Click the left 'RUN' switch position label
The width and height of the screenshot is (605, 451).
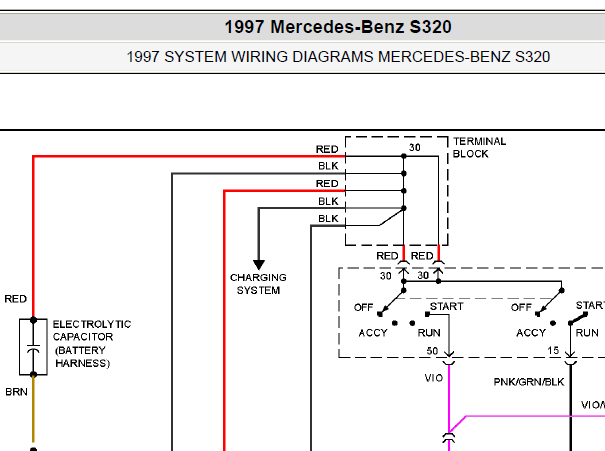429,333
